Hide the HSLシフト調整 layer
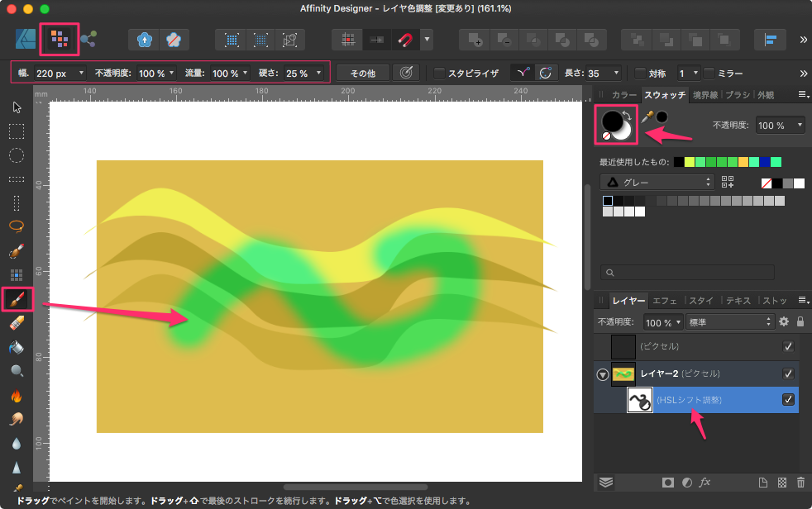Viewport: 812px width, 509px height. click(x=788, y=400)
